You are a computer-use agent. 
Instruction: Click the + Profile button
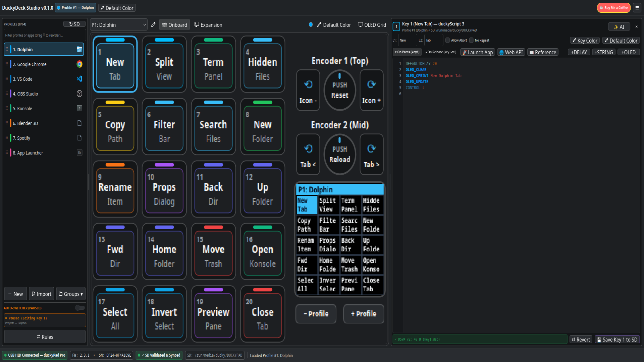[364, 314]
